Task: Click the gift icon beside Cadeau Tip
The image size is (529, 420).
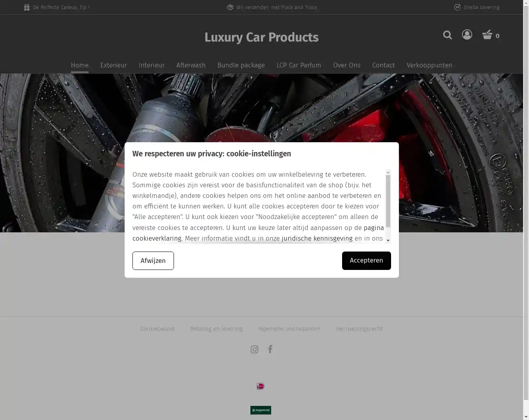Action: coord(27,7)
